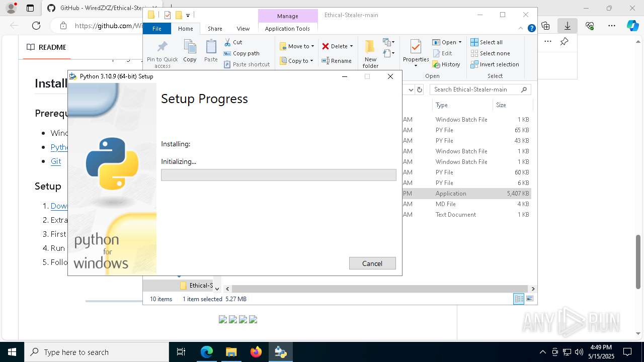
Task: Open Task View from taskbar
Action: point(181,352)
